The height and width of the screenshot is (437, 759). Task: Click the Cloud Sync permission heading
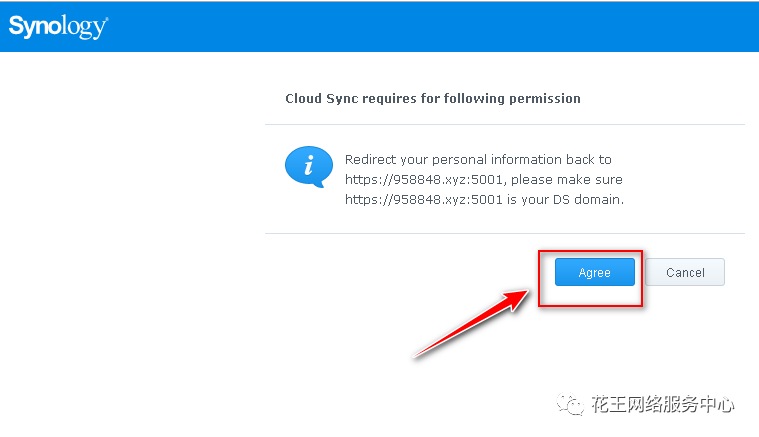tap(433, 99)
